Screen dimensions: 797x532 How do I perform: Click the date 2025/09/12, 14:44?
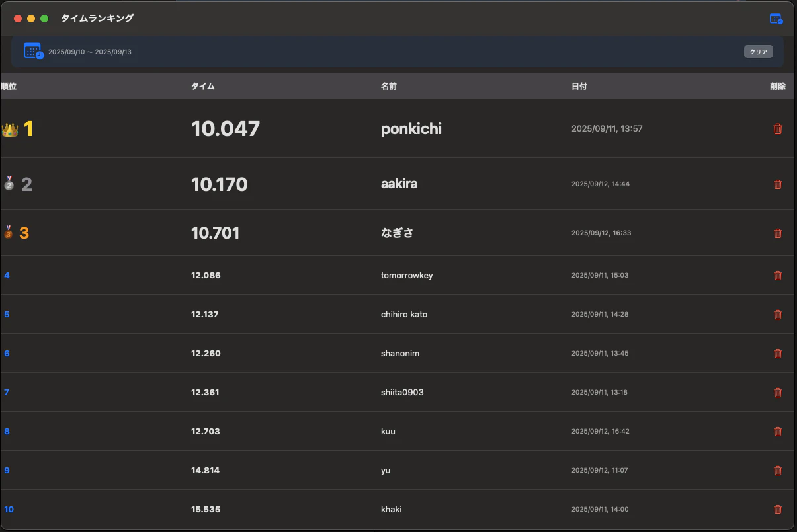pos(601,184)
